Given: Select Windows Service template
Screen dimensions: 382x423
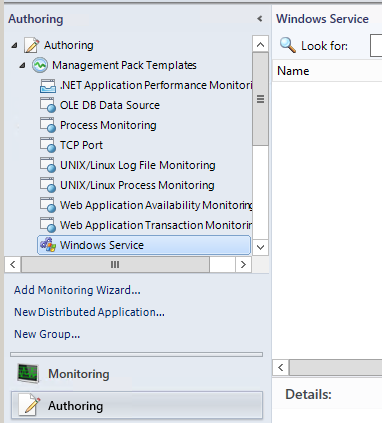Looking at the screenshot, I should (x=144, y=245).
